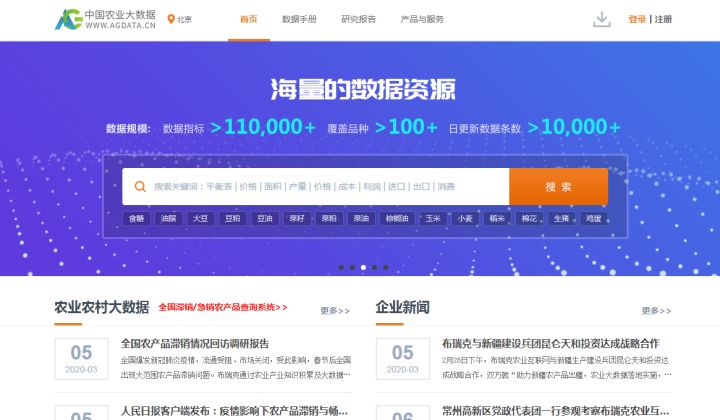Select the 棉花 quick tag
Image resolution: width=720 pixels, height=420 pixels.
(529, 218)
